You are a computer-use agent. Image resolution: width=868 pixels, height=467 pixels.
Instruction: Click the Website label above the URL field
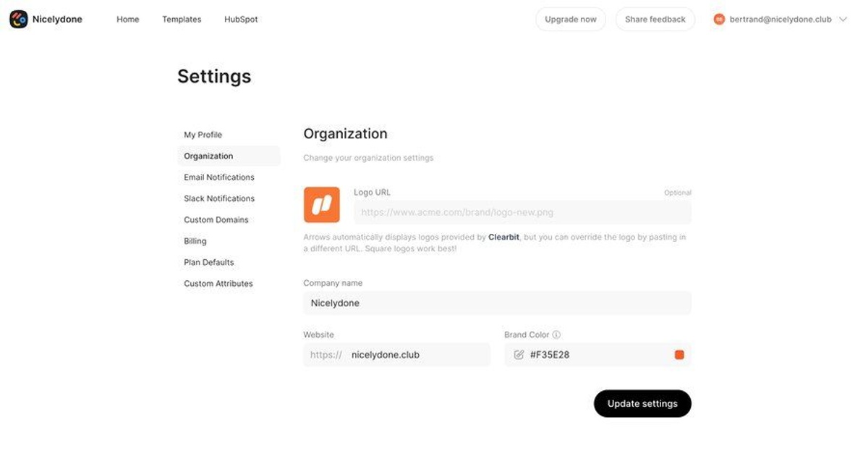point(319,335)
